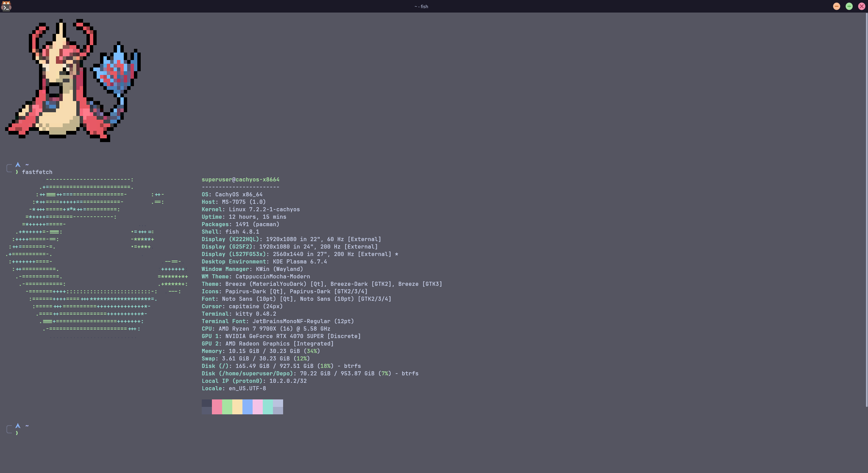Click the terminal's vertical scrollbar
The image size is (868, 473).
(x=866, y=210)
